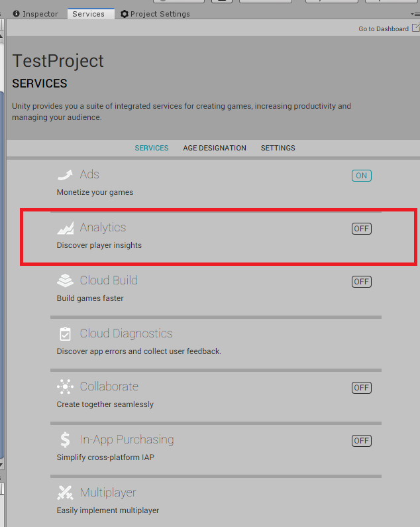Switch to the Project Settings tab
The height and width of the screenshot is (527, 420).
[155, 14]
